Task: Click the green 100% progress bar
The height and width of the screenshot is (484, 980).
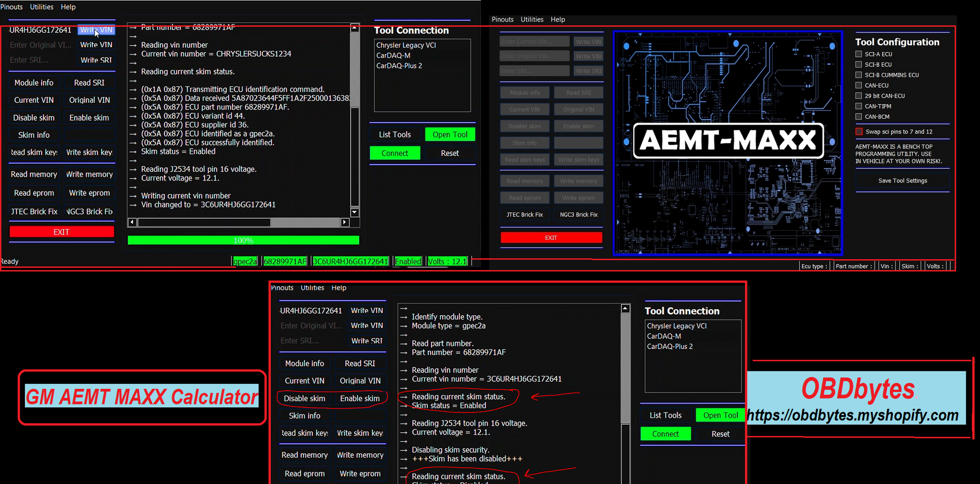Action: pyautogui.click(x=243, y=240)
